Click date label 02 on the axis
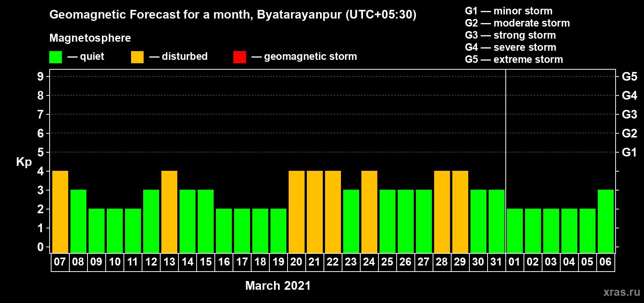Viewport: 644px width, 303px height. coord(533,262)
